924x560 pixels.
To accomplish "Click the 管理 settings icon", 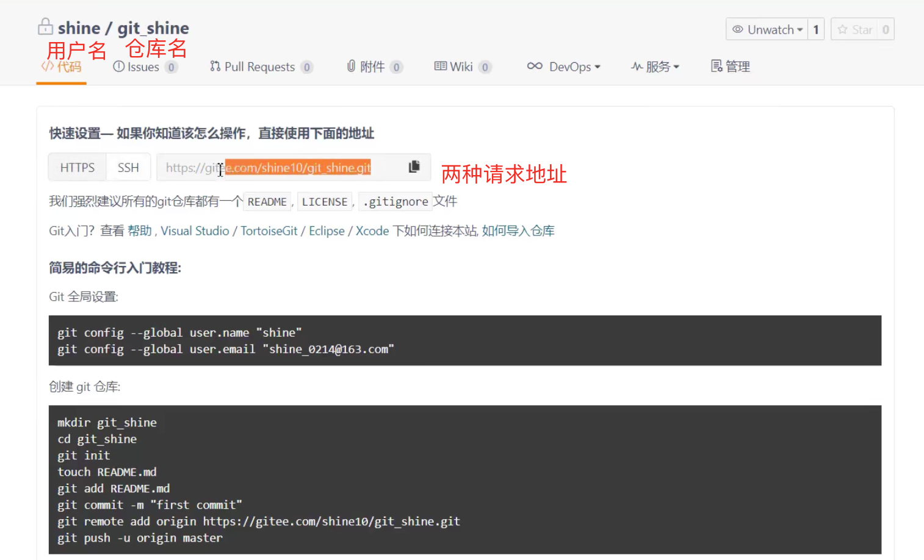I will pyautogui.click(x=716, y=66).
